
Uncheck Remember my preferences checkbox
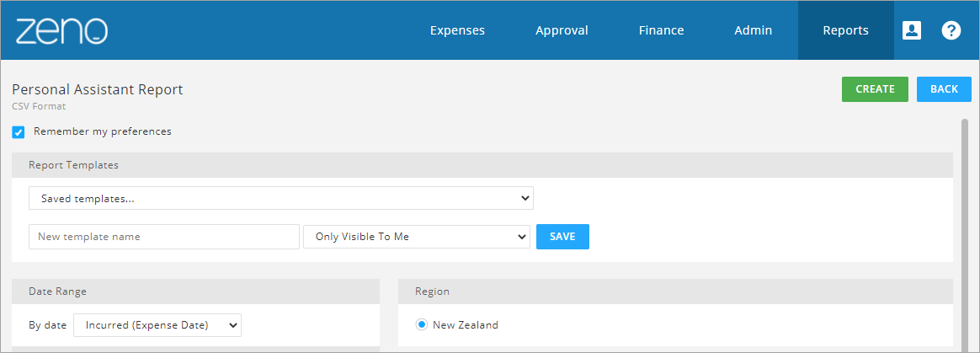pyautogui.click(x=19, y=132)
